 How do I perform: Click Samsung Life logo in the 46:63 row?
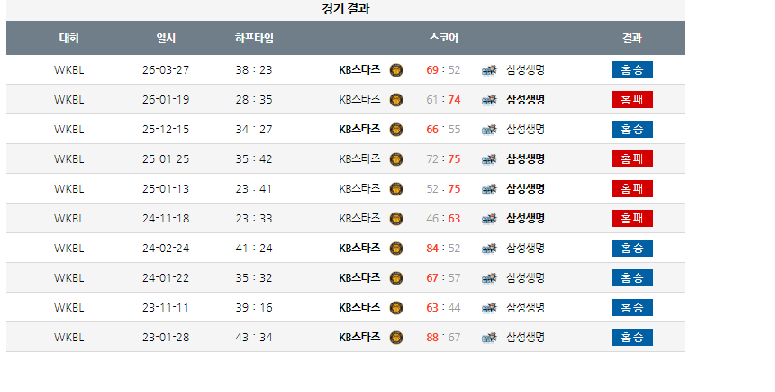(489, 219)
